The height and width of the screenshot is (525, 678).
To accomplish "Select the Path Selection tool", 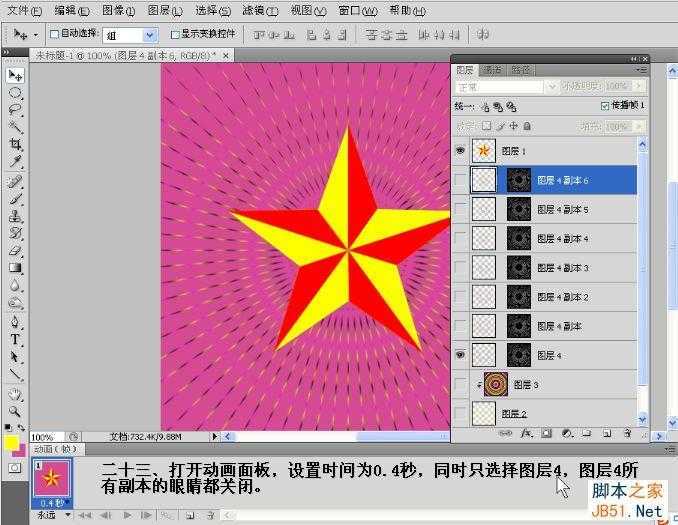I will (15, 357).
